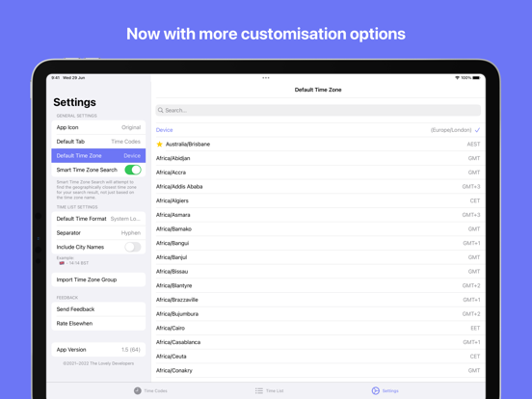Select the Africa/Bujumbura time zone
Viewport: 532px width, 399px height.
318,314
